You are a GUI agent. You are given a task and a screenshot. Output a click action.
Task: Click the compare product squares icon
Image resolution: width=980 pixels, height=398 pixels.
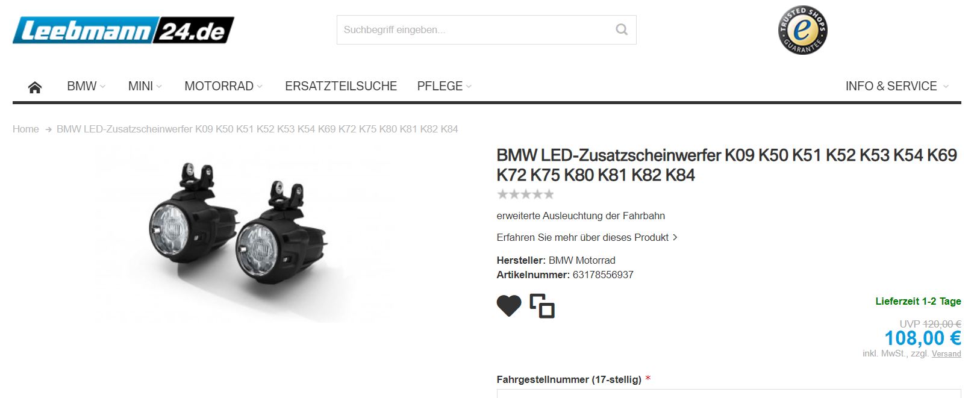click(542, 306)
